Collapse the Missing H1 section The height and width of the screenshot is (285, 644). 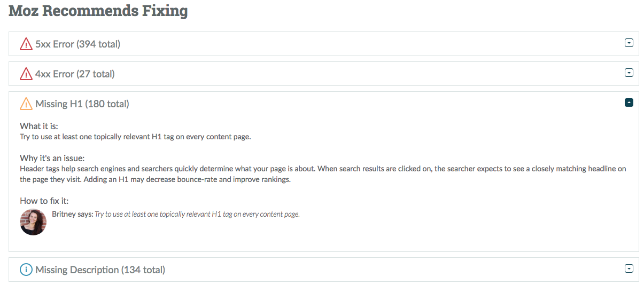[629, 102]
